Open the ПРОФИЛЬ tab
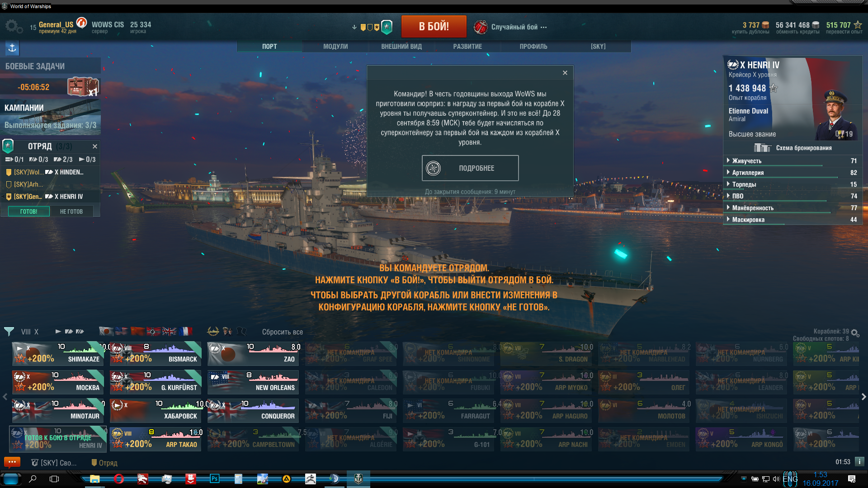Image resolution: width=868 pixels, height=488 pixels. coord(533,47)
